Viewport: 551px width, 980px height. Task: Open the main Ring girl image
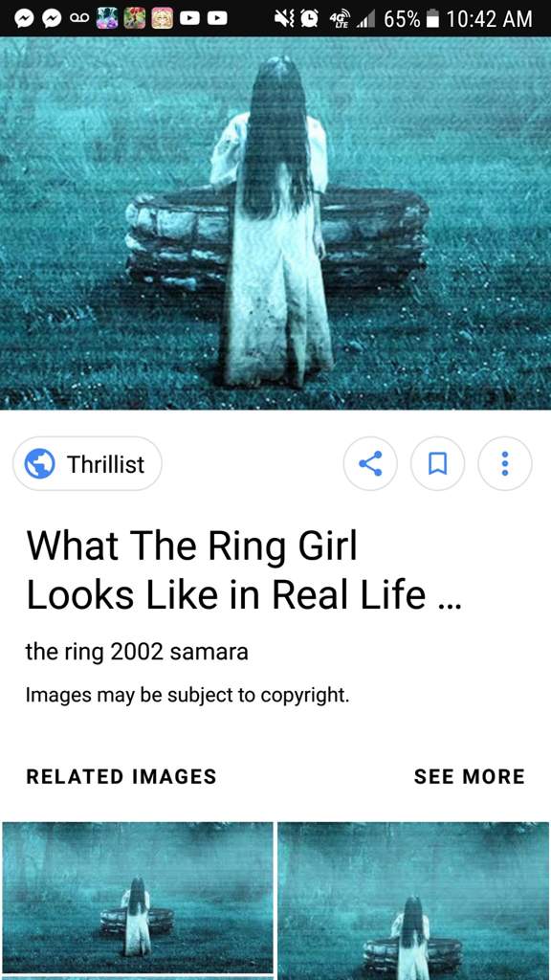pyautogui.click(x=275, y=222)
